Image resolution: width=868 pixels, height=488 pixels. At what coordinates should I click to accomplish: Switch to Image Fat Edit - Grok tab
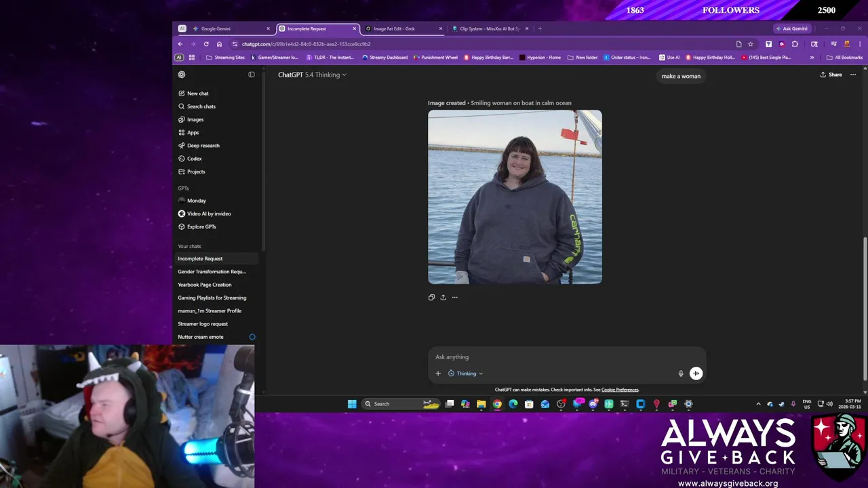403,28
